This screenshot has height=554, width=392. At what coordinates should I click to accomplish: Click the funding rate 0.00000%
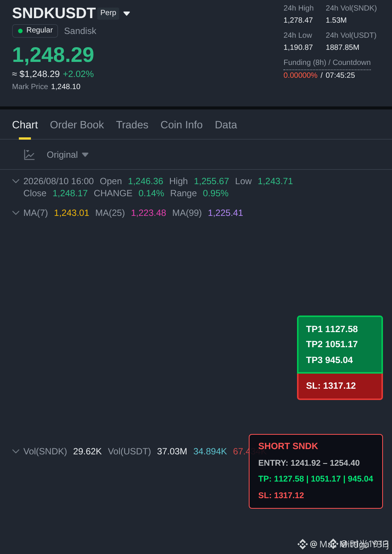click(x=300, y=75)
